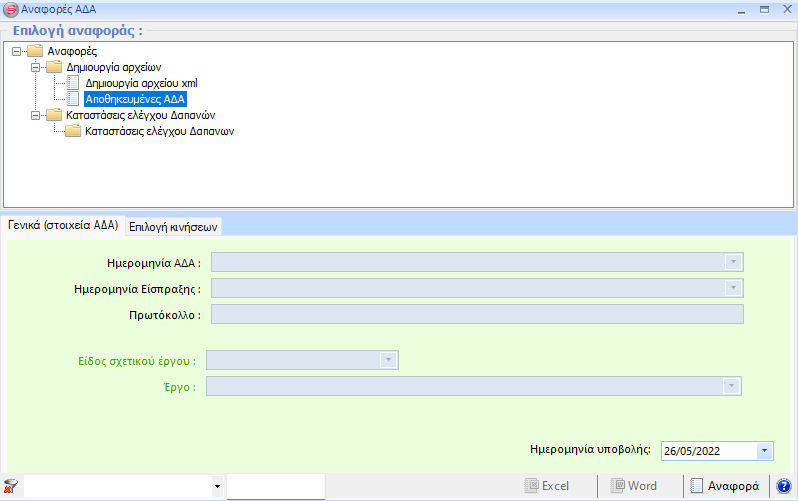Select the Γενικά (στοιχεία ΑΔΑ) tab
798x501 pixels.
pyautogui.click(x=63, y=226)
